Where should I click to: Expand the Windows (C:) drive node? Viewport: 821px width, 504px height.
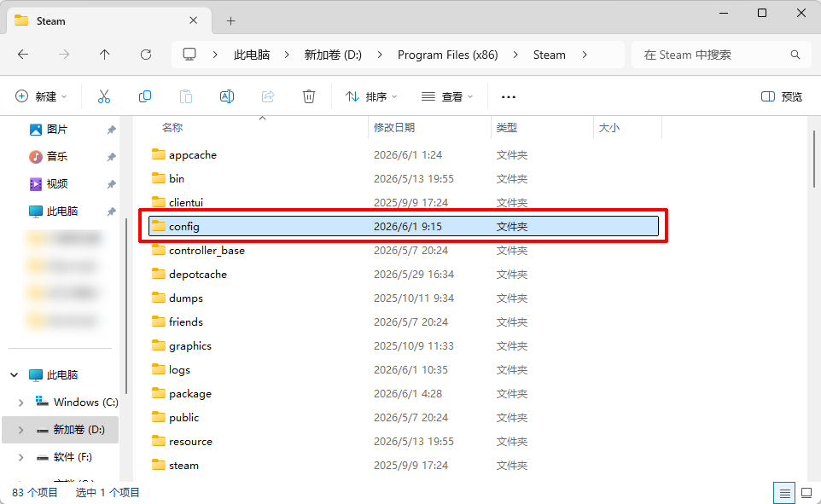21,403
